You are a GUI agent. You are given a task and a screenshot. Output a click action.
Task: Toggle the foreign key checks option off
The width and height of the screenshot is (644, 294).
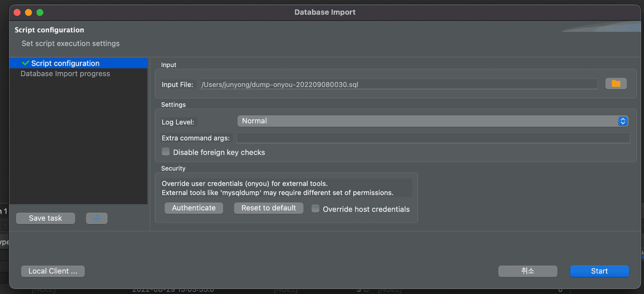[165, 151]
